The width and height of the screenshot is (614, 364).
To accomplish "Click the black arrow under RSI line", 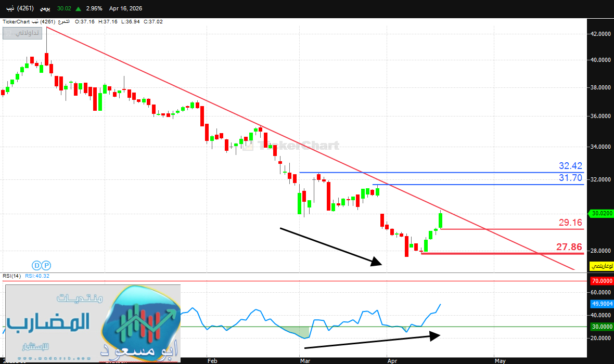I will (372, 341).
